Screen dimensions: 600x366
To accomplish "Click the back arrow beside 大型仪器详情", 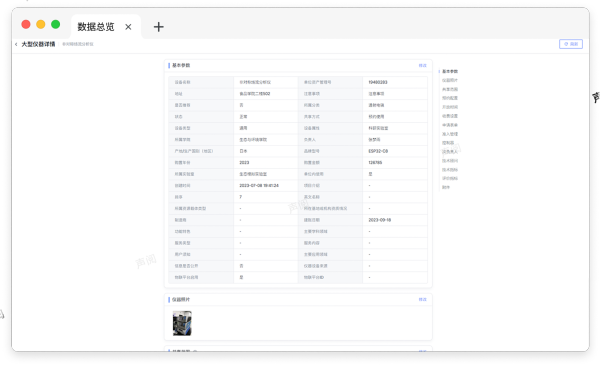I will click(16, 44).
